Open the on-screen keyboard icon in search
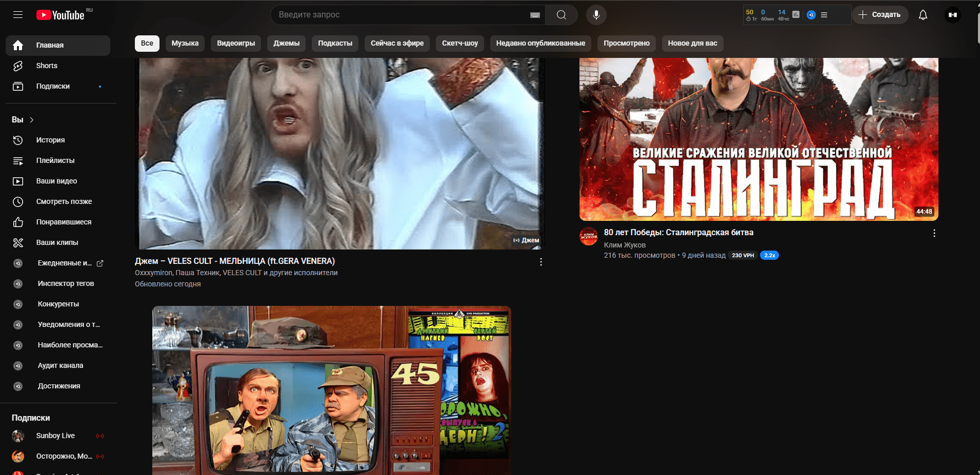This screenshot has height=475, width=980. 535,15
